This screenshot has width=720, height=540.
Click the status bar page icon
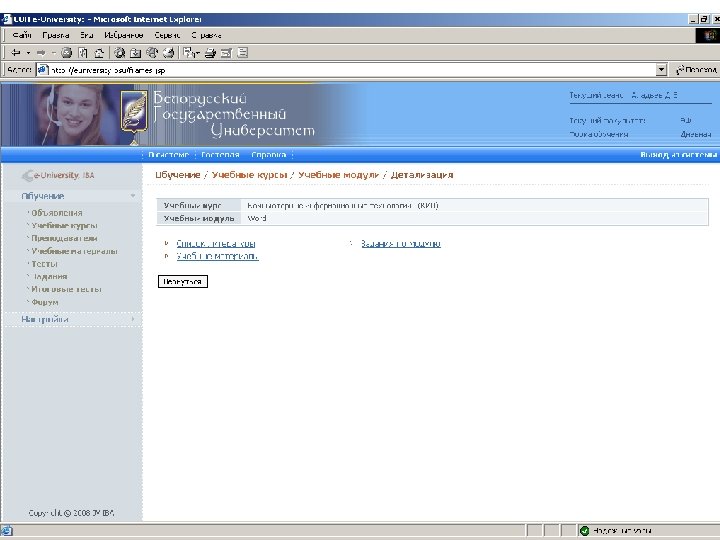point(6,531)
